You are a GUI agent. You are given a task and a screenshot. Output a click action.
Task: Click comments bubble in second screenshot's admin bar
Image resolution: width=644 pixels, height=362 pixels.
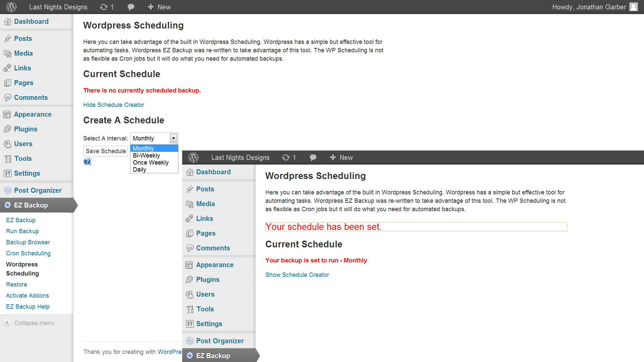[313, 158]
